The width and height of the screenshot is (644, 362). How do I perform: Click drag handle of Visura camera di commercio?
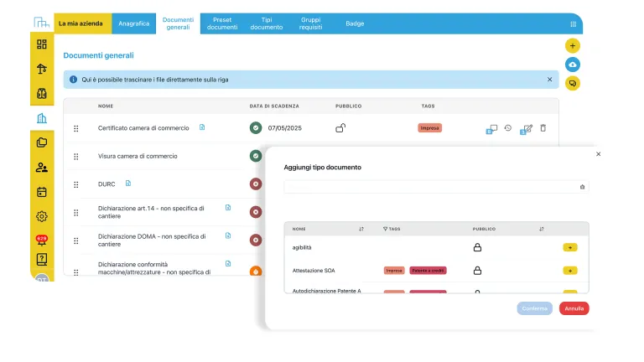[76, 157]
